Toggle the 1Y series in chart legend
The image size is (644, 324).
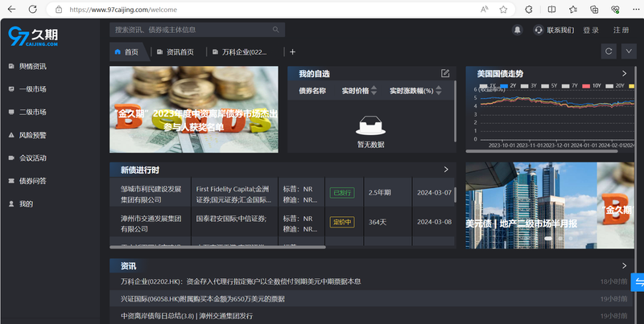487,86
